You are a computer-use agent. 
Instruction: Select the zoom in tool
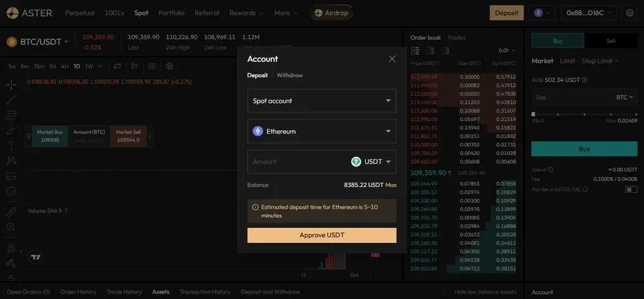(x=11, y=227)
